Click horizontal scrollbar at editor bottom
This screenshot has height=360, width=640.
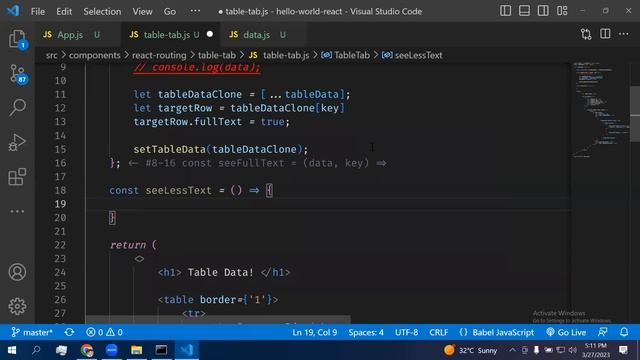[218, 319]
